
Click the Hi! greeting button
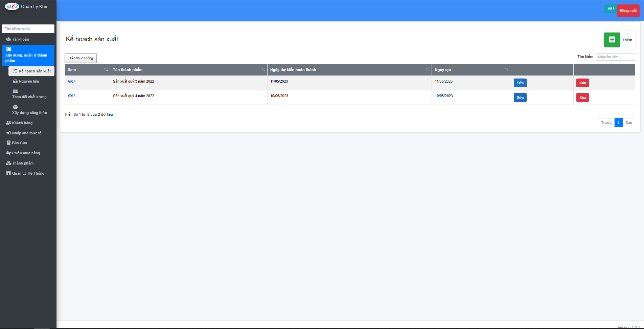[x=611, y=9]
